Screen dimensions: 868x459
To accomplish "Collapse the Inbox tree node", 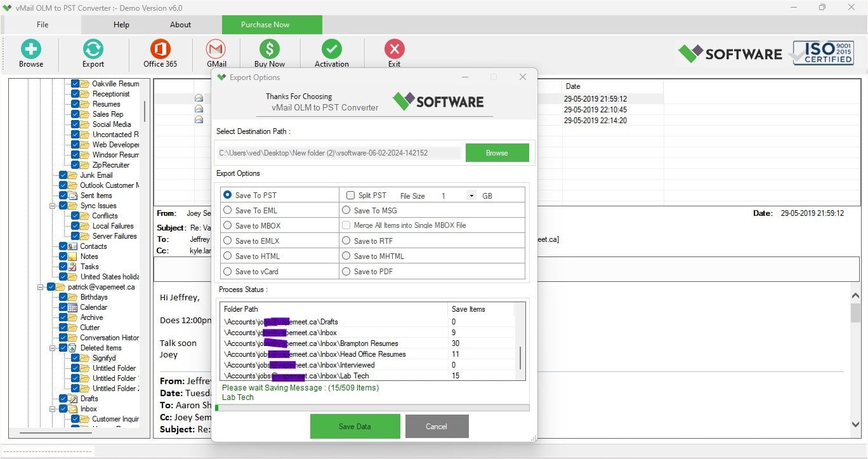I will (x=53, y=409).
